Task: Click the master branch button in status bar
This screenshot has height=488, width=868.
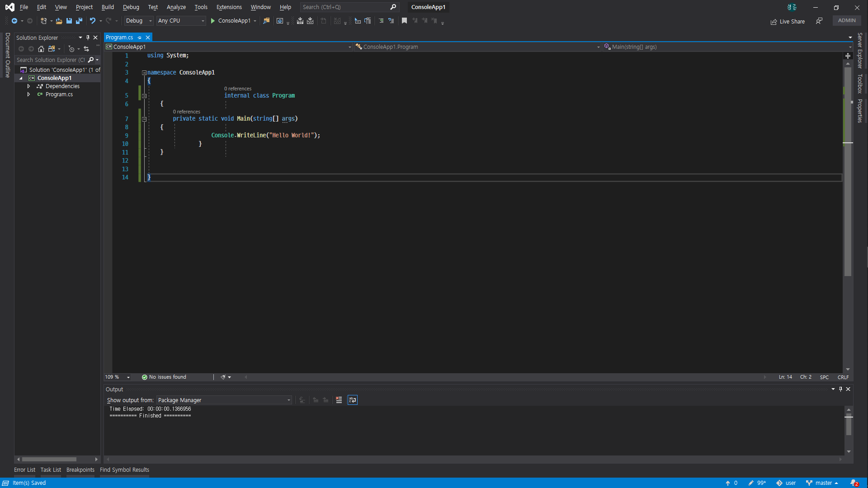Action: click(x=822, y=483)
